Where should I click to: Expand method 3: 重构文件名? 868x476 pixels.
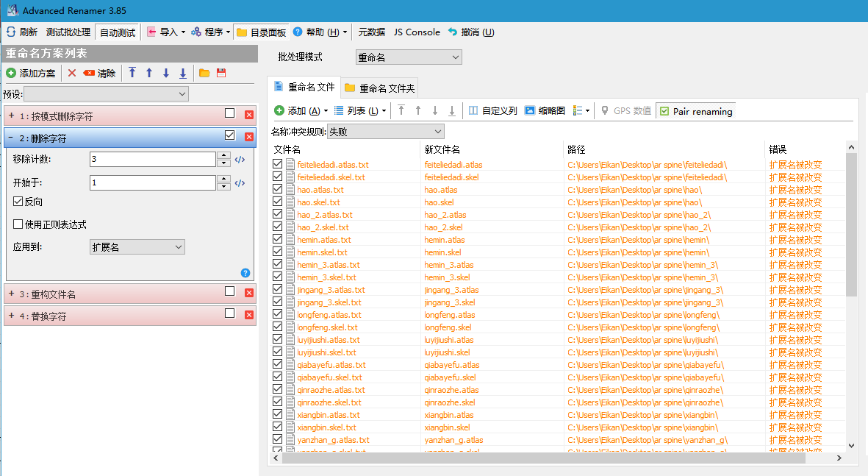tap(12, 294)
